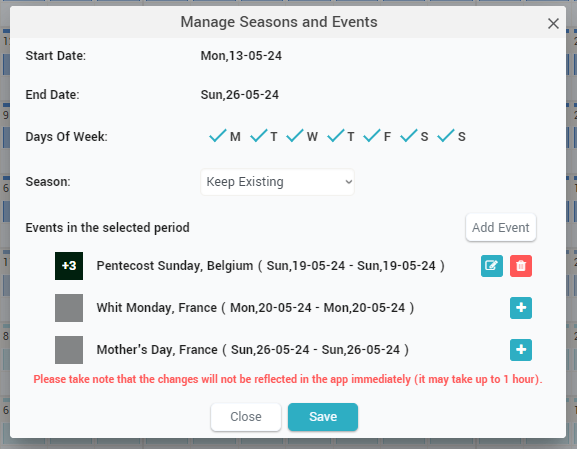The image size is (577, 449).
Task: Uncheck Monday in Days Of Week
Action: click(x=218, y=136)
